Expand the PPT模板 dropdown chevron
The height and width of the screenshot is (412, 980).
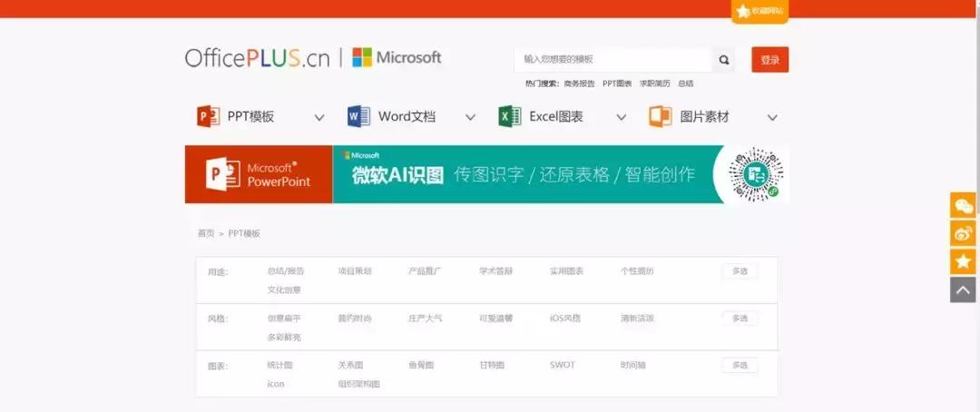pos(319,118)
